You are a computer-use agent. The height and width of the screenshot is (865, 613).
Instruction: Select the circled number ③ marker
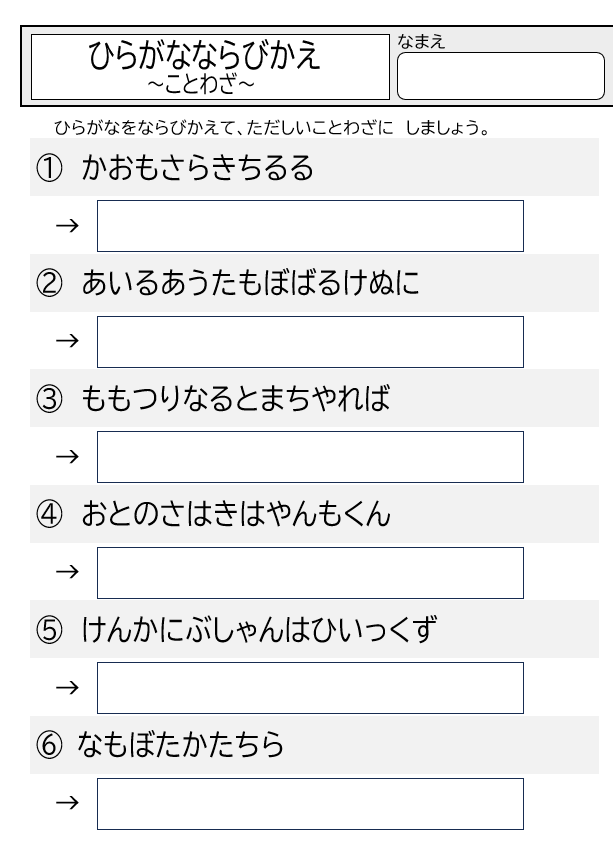(x=49, y=398)
